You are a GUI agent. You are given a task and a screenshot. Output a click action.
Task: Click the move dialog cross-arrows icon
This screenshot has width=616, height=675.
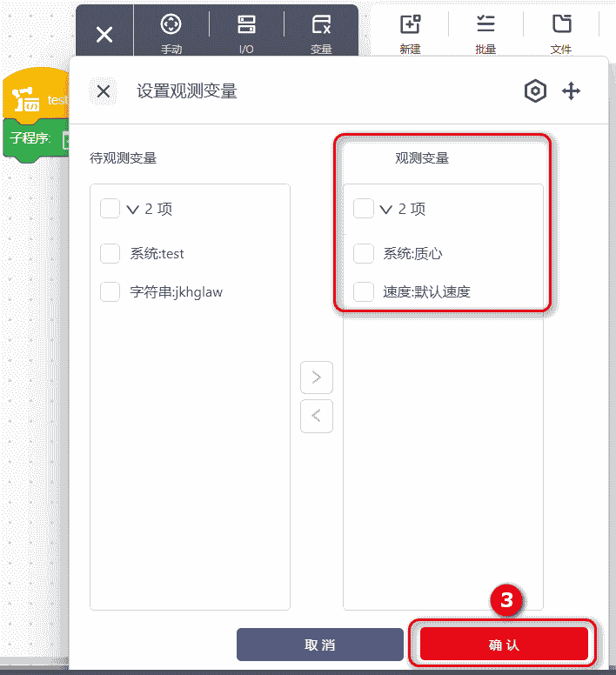pyautogui.click(x=571, y=91)
